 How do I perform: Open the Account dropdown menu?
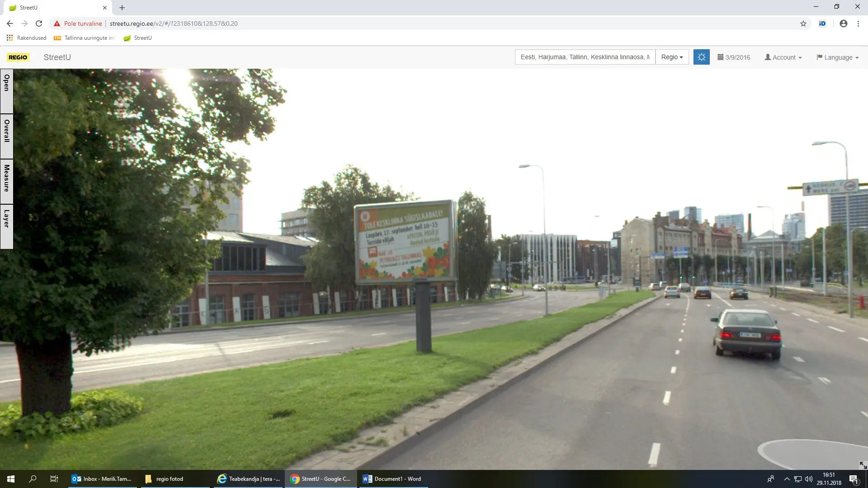(783, 57)
